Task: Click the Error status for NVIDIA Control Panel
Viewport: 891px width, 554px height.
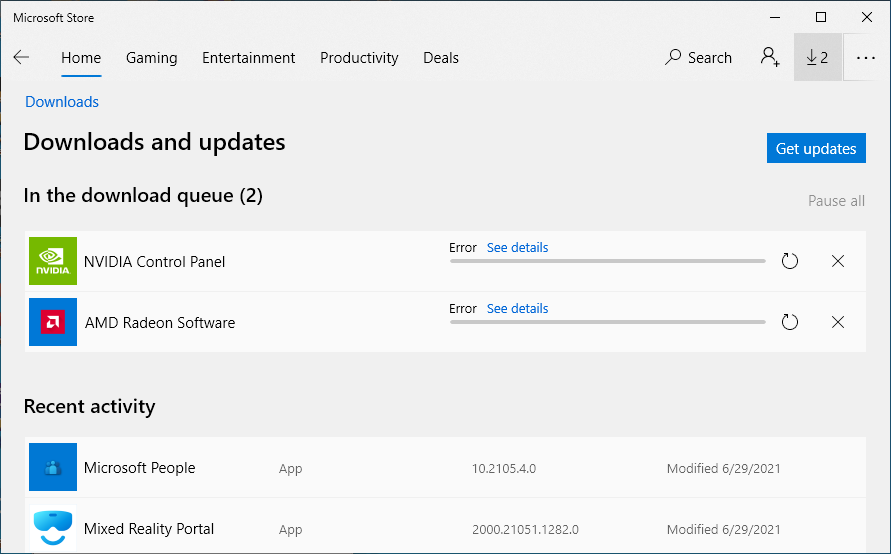Action: pos(463,247)
